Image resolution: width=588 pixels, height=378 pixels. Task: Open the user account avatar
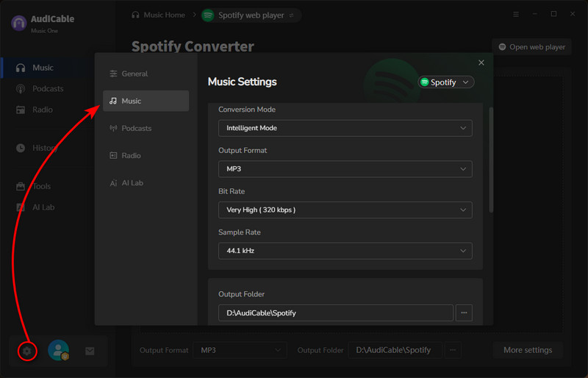59,350
